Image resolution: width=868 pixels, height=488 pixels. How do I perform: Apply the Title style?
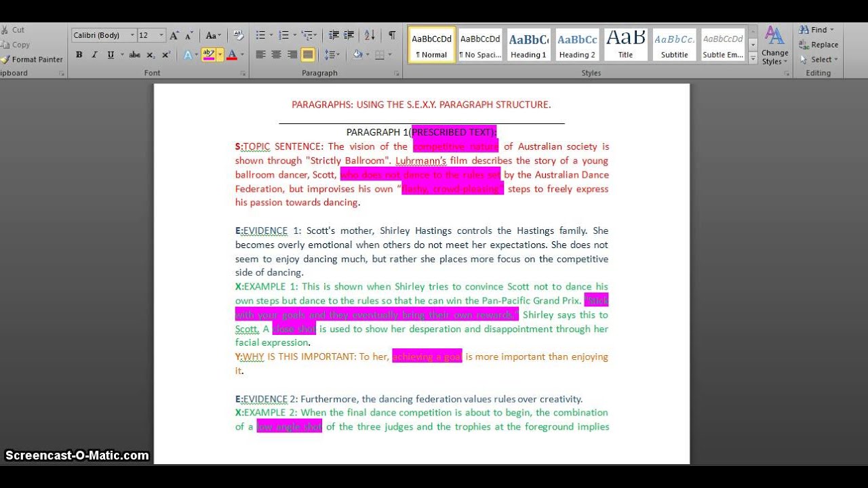[625, 45]
